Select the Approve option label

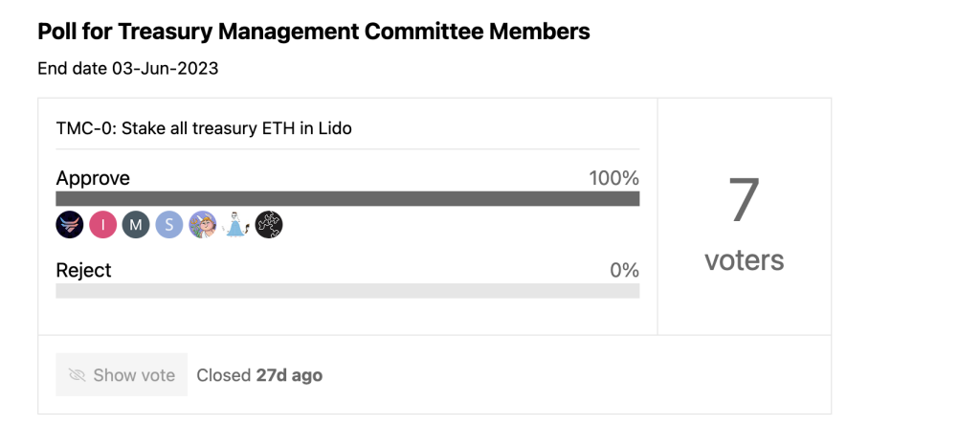tap(93, 178)
